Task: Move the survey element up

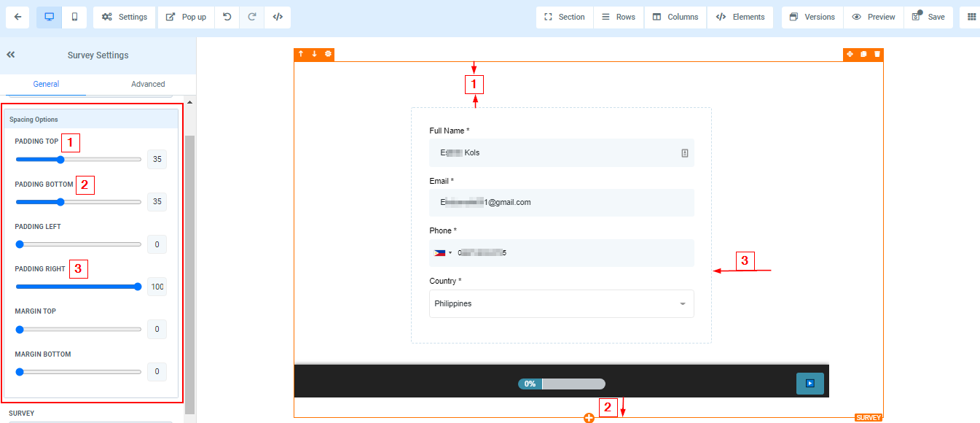Action: pyautogui.click(x=301, y=54)
